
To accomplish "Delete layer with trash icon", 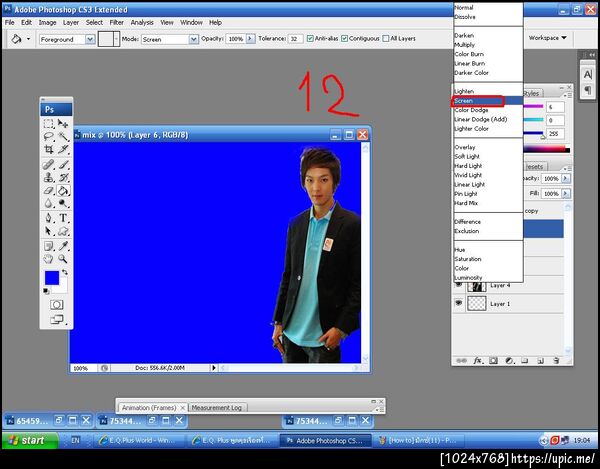I will 556,360.
